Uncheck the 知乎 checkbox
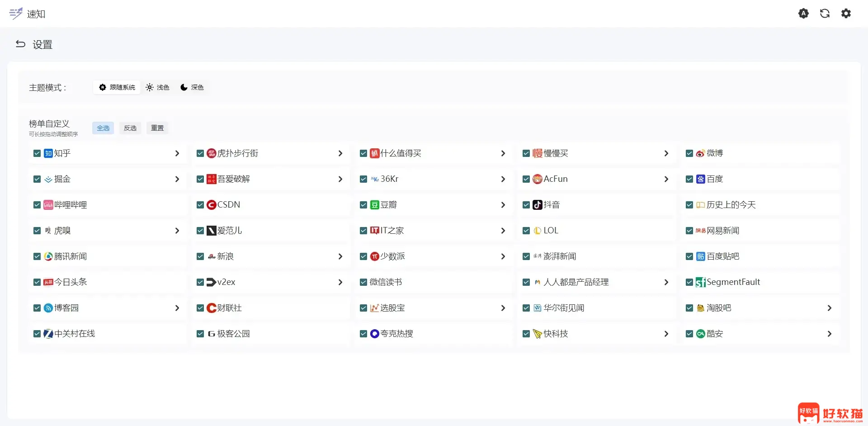Image resolution: width=868 pixels, height=426 pixels. point(37,153)
